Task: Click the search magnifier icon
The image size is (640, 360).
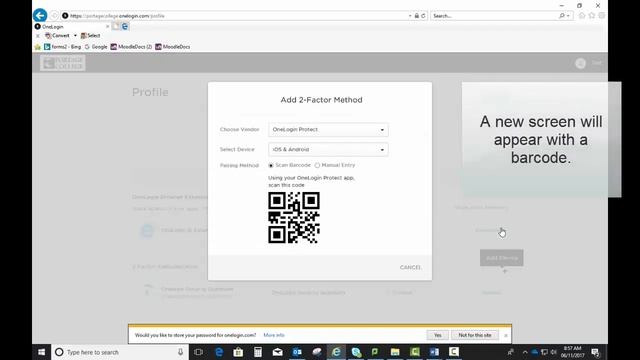Action: 562,16
